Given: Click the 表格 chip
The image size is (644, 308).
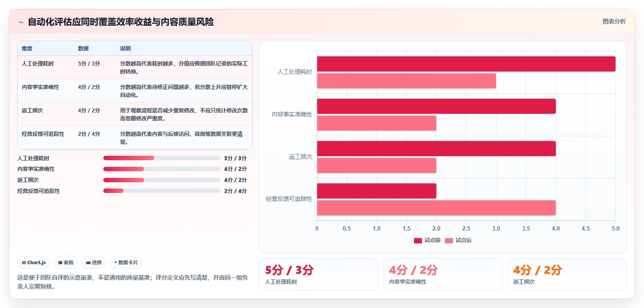Looking at the screenshot, I should pyautogui.click(x=66, y=262).
